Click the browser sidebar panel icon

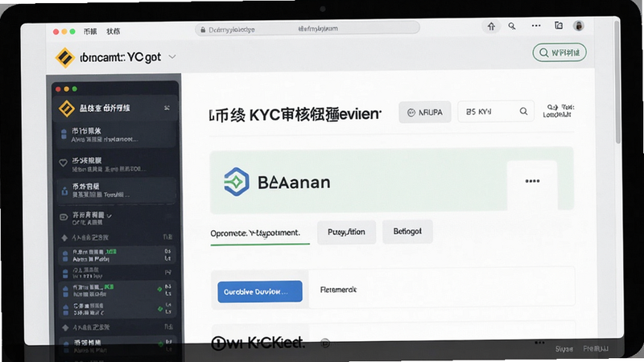pyautogui.click(x=559, y=26)
